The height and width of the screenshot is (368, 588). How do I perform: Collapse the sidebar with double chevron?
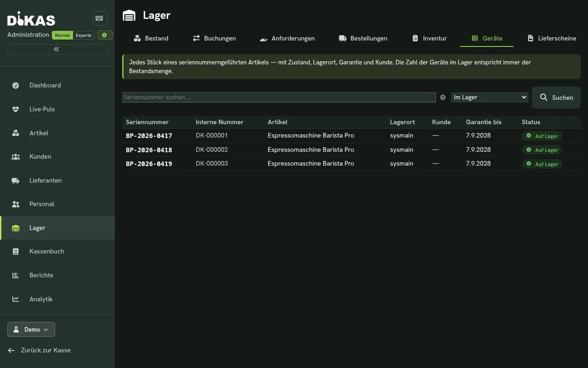coord(57,49)
